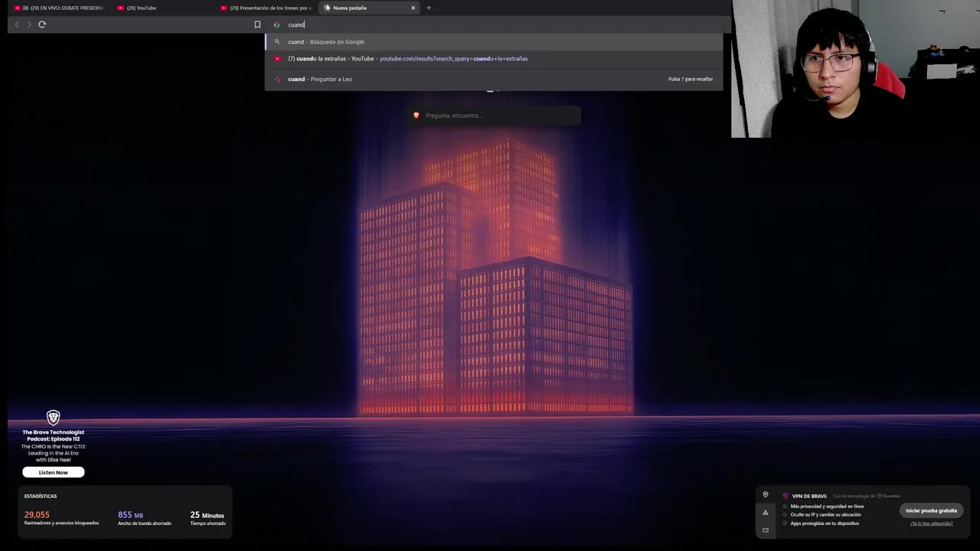
Task: Click the streamer webcam overlay
Action: pos(855,69)
